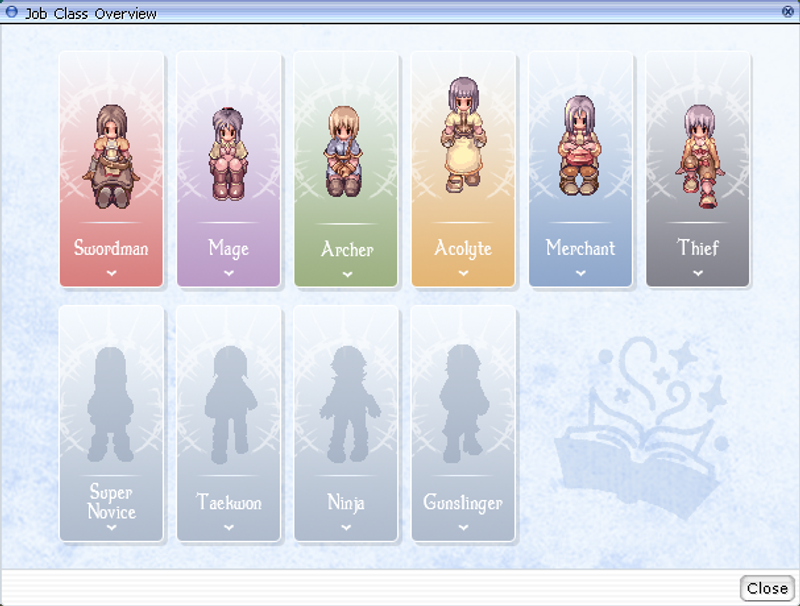Select the Mage character sprite

228,154
